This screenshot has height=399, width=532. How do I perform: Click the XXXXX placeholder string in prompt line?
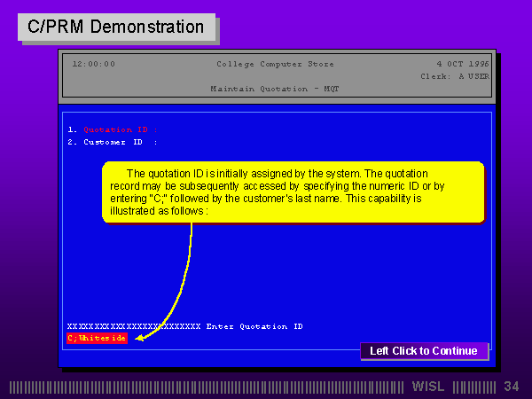click(133, 326)
